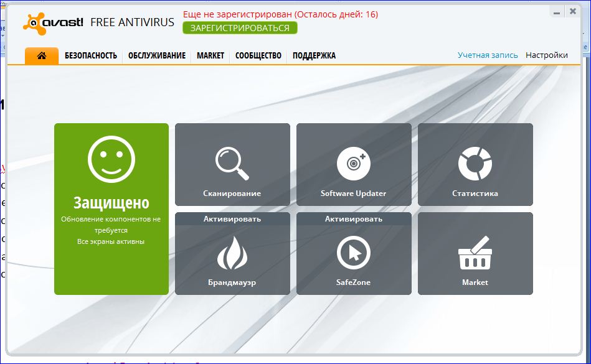Viewport: 591px width, 364px height.
Task: Open the MARKET tab
Action: click(210, 56)
